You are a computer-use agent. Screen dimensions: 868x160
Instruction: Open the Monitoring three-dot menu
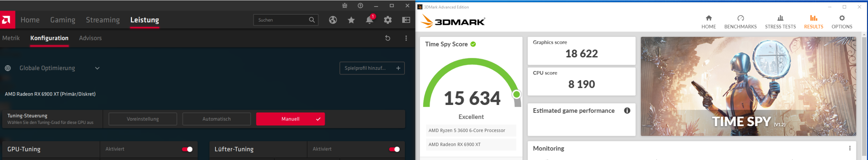tap(849, 148)
